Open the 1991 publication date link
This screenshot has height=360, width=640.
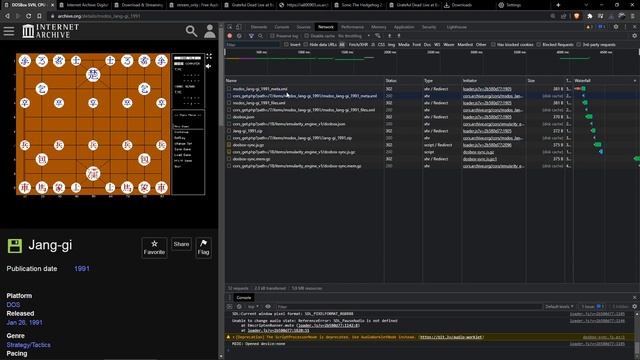click(82, 269)
